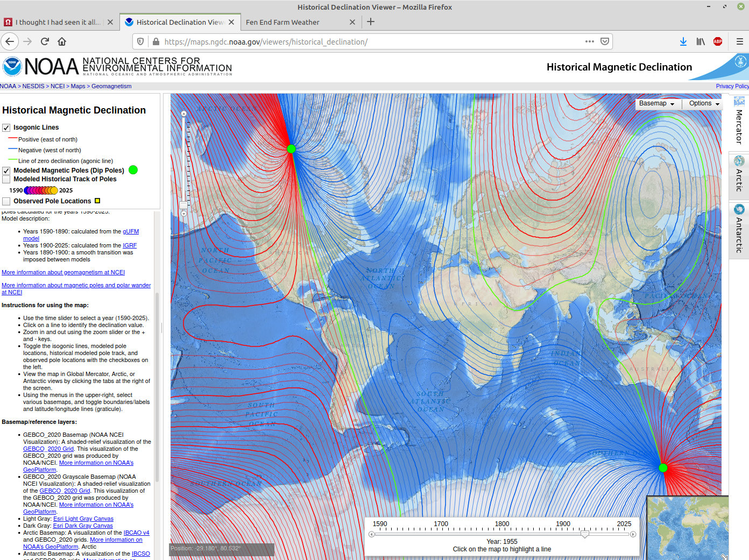Click the Firefox home icon
Image resolution: width=749 pixels, height=560 pixels.
[x=62, y=41]
